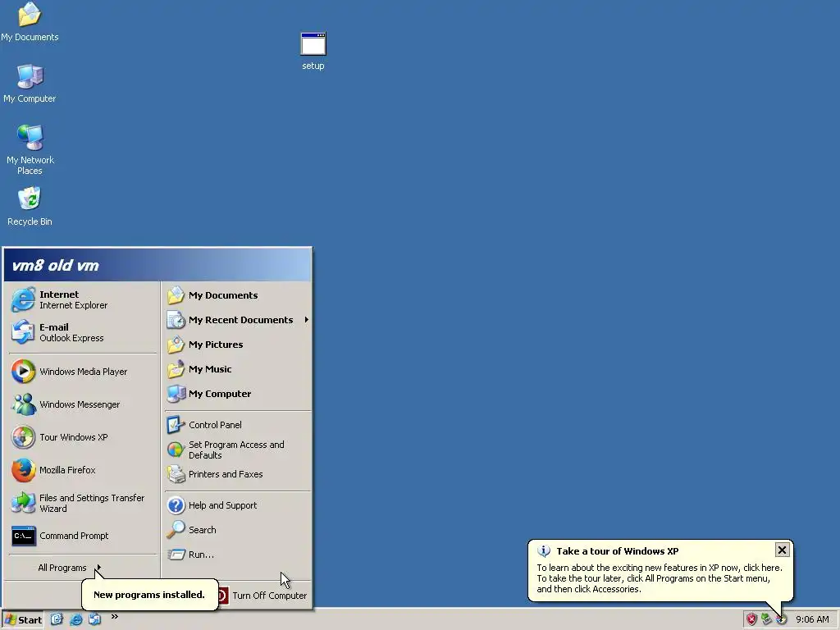The height and width of the screenshot is (630, 840).
Task: Open the Run... dialog
Action: [237, 555]
